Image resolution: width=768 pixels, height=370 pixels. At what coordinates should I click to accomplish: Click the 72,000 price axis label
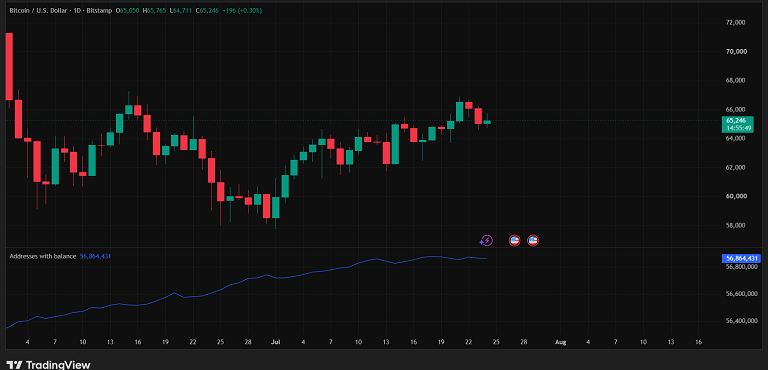click(x=735, y=23)
